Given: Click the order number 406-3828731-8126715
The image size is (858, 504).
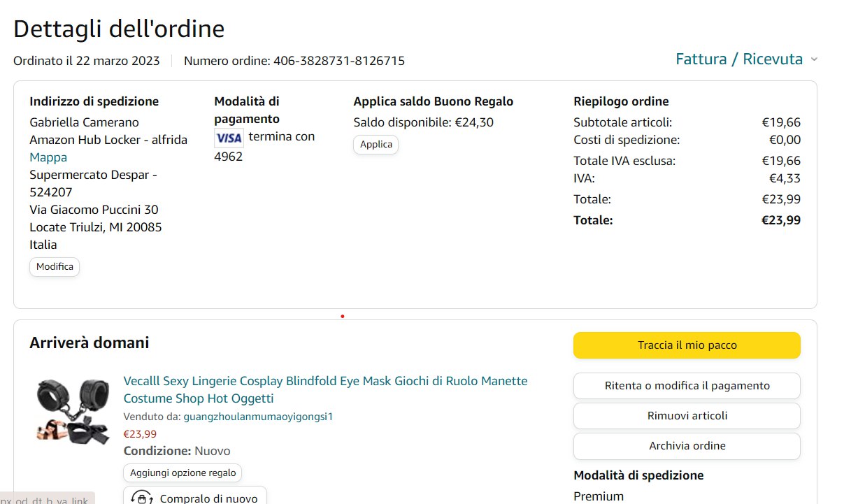Looking at the screenshot, I should 338,61.
